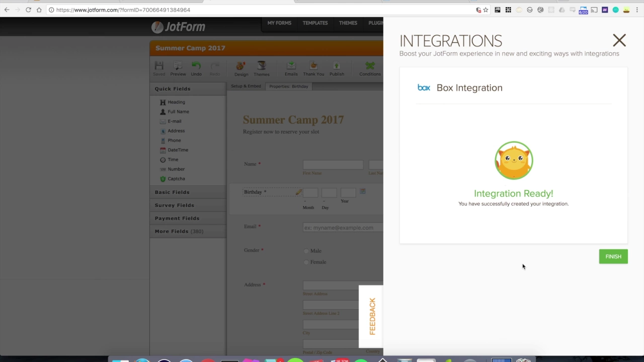Click the JB extension icon in Chrome

(x=498, y=10)
